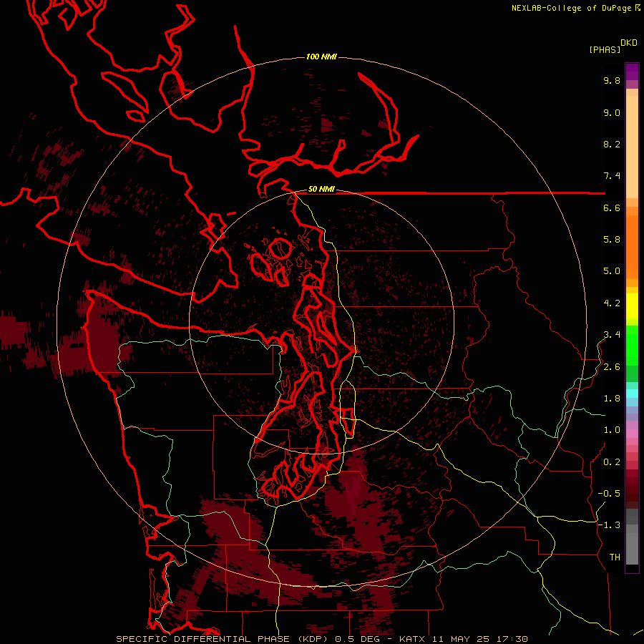Click the 4.2 legend value

pos(612,303)
